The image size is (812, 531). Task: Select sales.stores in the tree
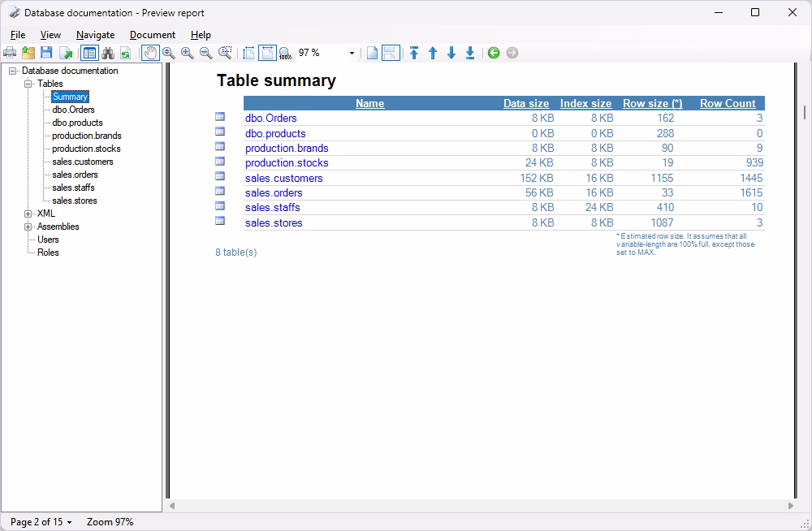tap(75, 201)
